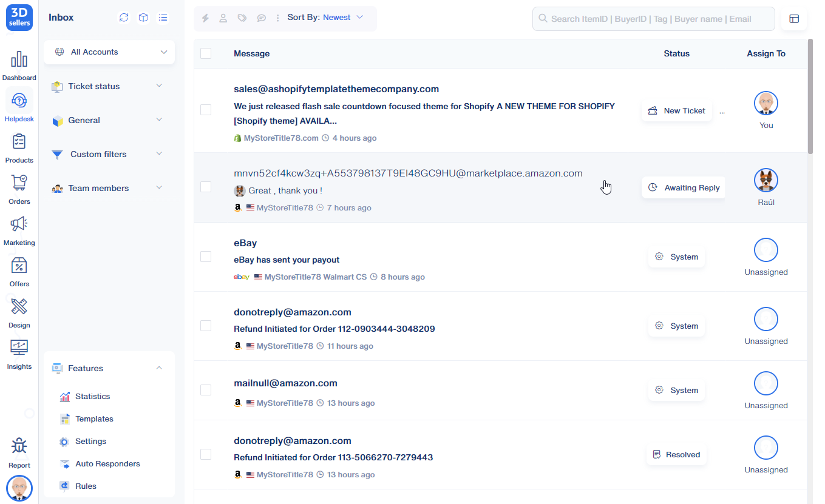Tick the select-all checkbox in Message header
This screenshot has height=504, width=825.
click(x=206, y=53)
